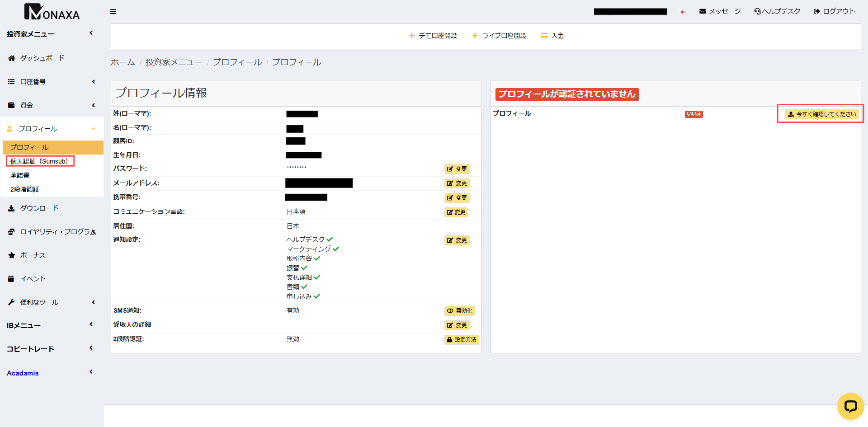Change the password field
868x427 pixels.
pyautogui.click(x=457, y=169)
